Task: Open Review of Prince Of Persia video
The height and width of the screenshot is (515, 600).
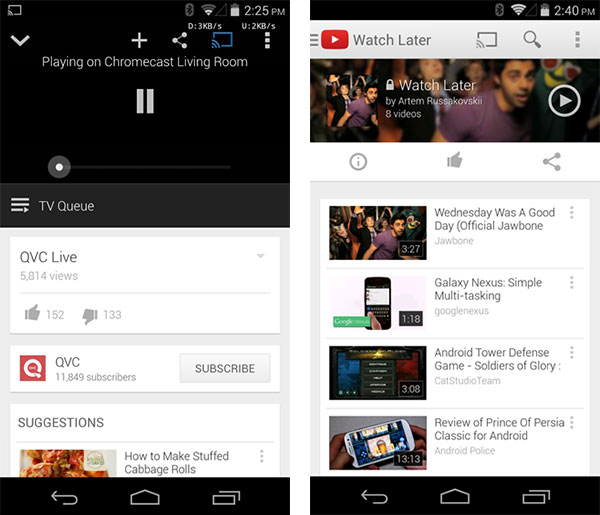Action: 499,429
